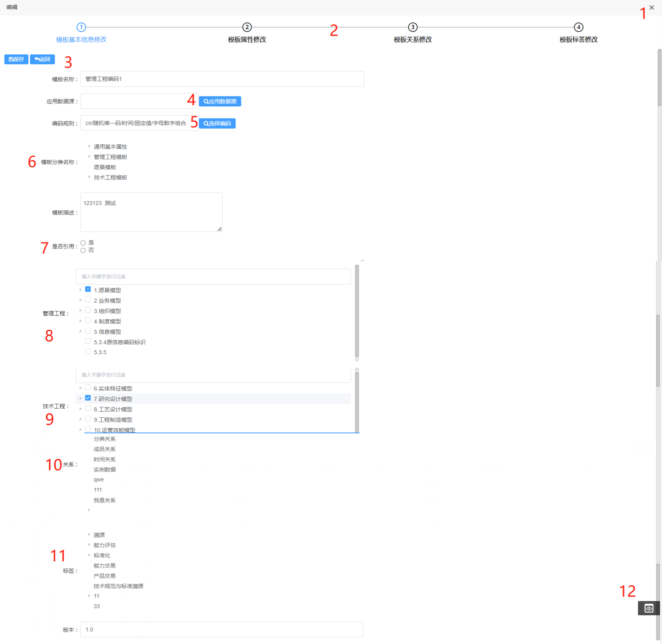Viewport: 662px width, 644px height.
Task: Click step 2 circle icon
Action: 247,27
